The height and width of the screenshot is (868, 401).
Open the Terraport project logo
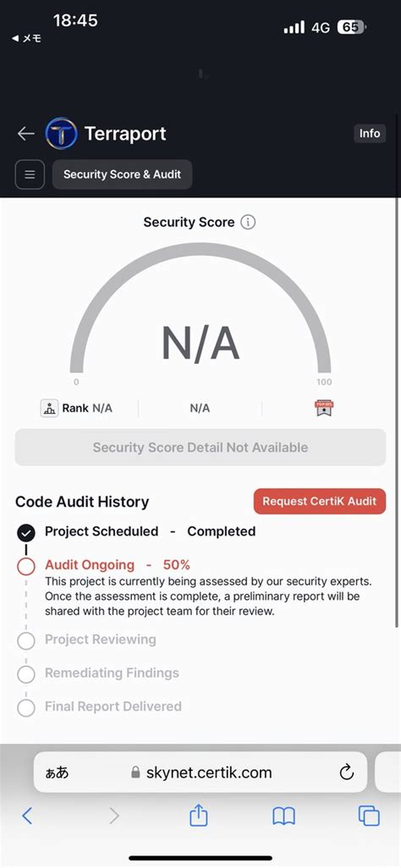[x=62, y=134]
